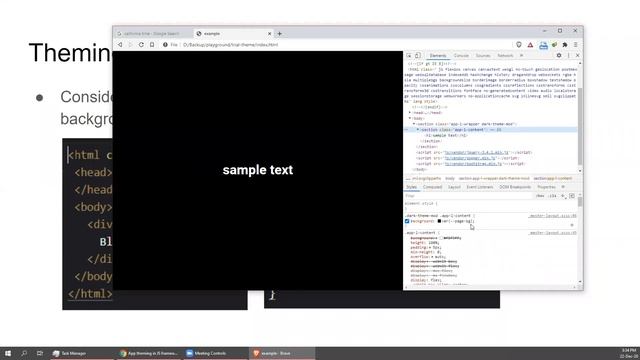The width and height of the screenshot is (640, 360).
Task: Switch to the Elements tab
Action: click(x=438, y=56)
